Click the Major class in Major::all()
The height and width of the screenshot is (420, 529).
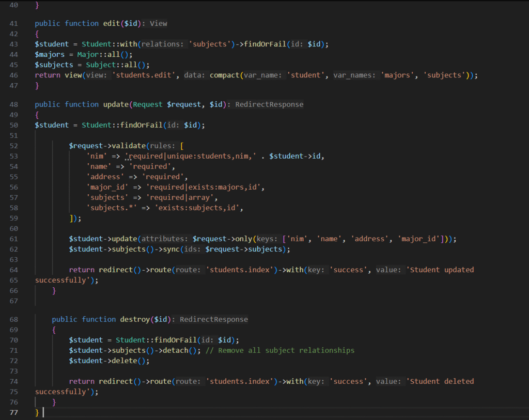tap(88, 55)
